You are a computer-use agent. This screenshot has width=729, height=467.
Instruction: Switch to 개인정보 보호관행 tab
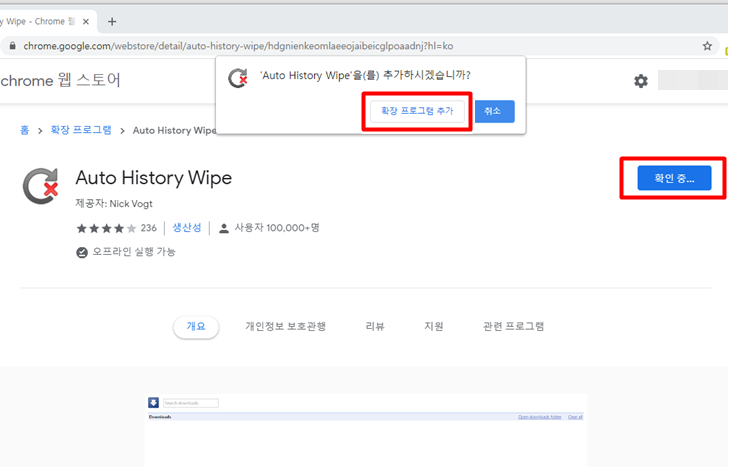point(285,327)
